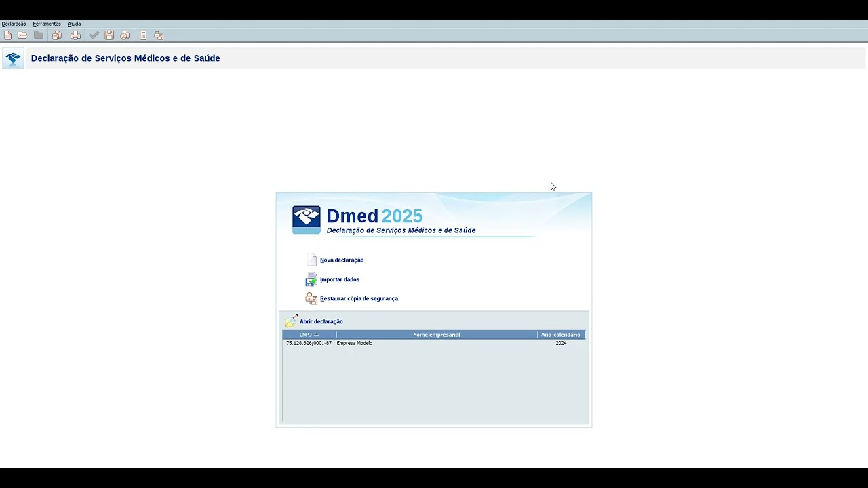Click the stacked floppy disks toolbar icon
The width and height of the screenshot is (868, 488).
(57, 35)
